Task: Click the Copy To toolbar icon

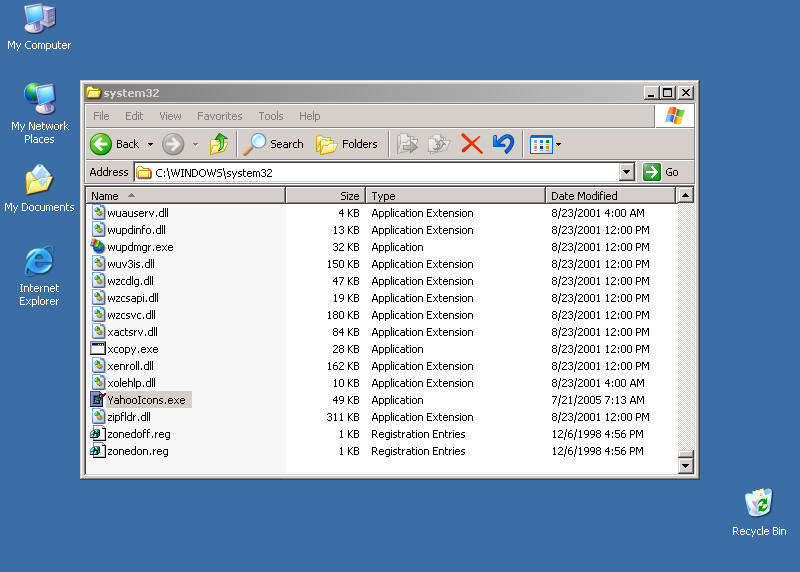Action: 439,144
